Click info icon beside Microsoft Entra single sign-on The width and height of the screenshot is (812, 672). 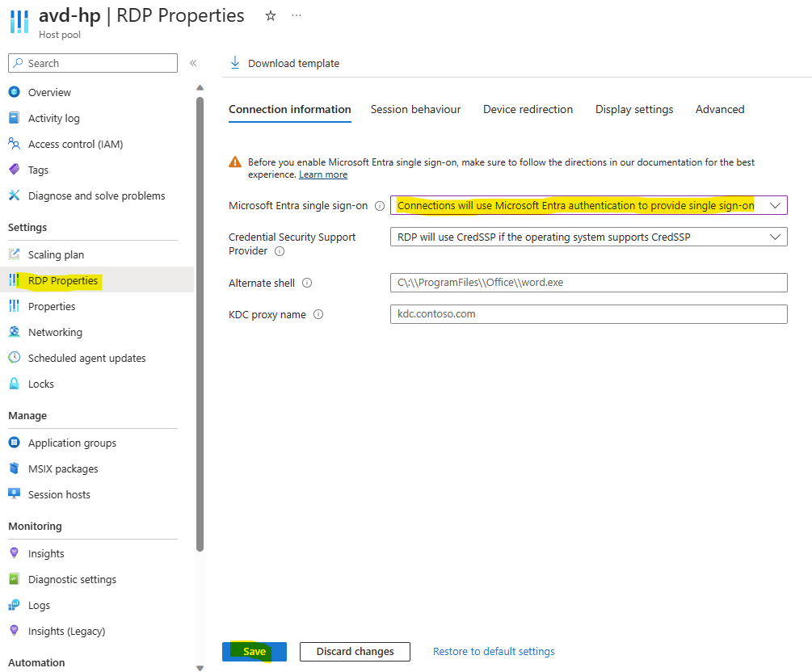point(380,206)
